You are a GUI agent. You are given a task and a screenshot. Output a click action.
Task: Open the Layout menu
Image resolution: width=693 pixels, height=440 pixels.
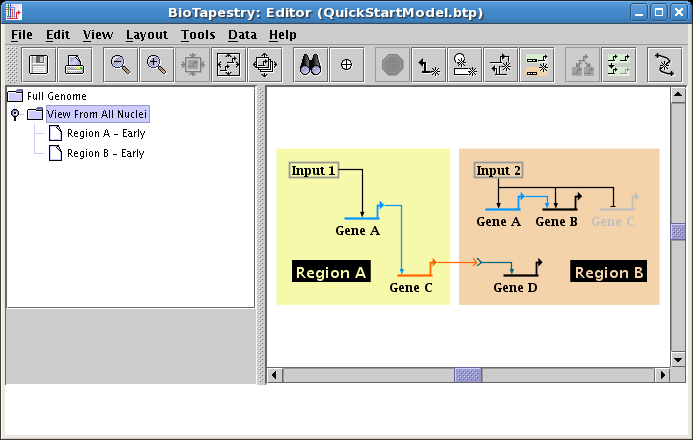point(146,34)
